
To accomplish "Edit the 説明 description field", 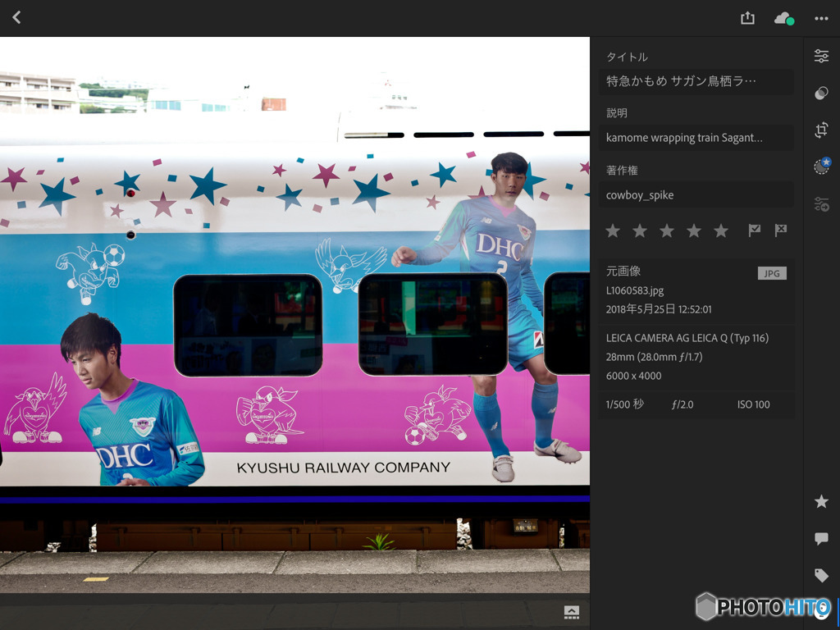I will [x=696, y=138].
